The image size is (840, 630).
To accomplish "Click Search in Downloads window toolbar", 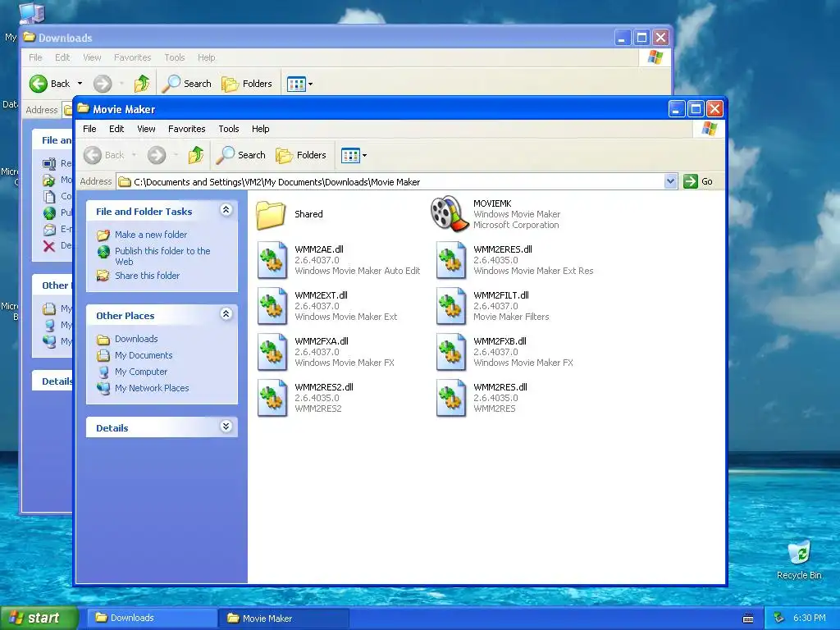I will (187, 84).
